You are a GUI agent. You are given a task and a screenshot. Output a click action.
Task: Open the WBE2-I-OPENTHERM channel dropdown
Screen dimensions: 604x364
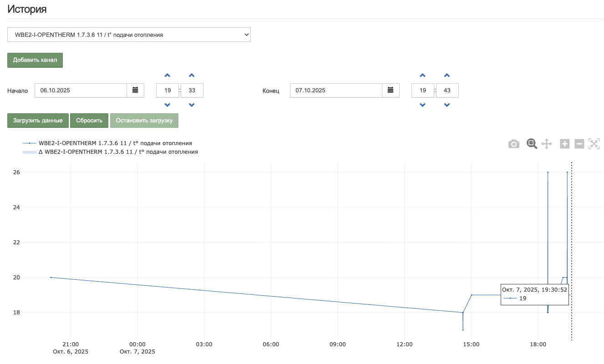point(129,35)
